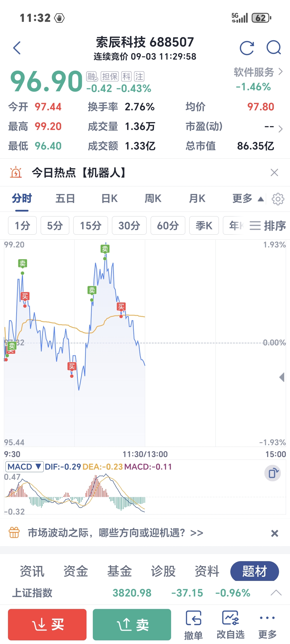Choose the 60分 period chip
The width and height of the screenshot is (290, 644).
pyautogui.click(x=168, y=225)
